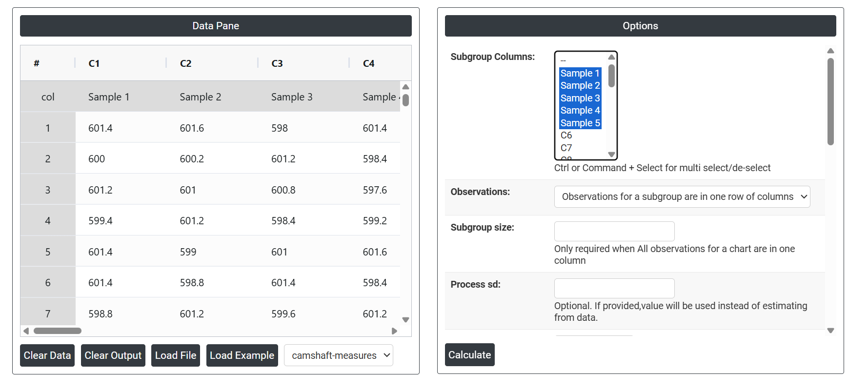The height and width of the screenshot is (392, 868).
Task: Click the Options panel scroll-down arrow
Action: click(830, 331)
